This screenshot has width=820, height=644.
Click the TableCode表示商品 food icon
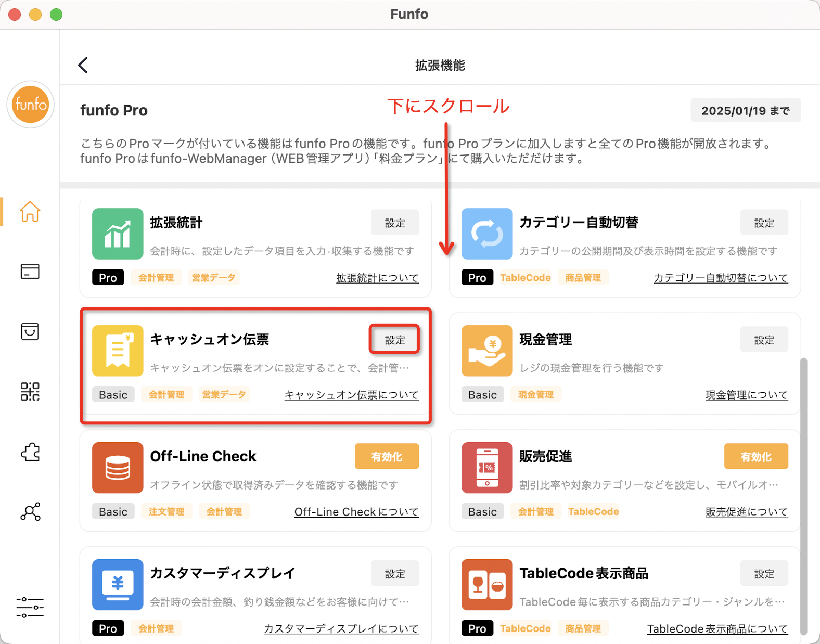(487, 585)
